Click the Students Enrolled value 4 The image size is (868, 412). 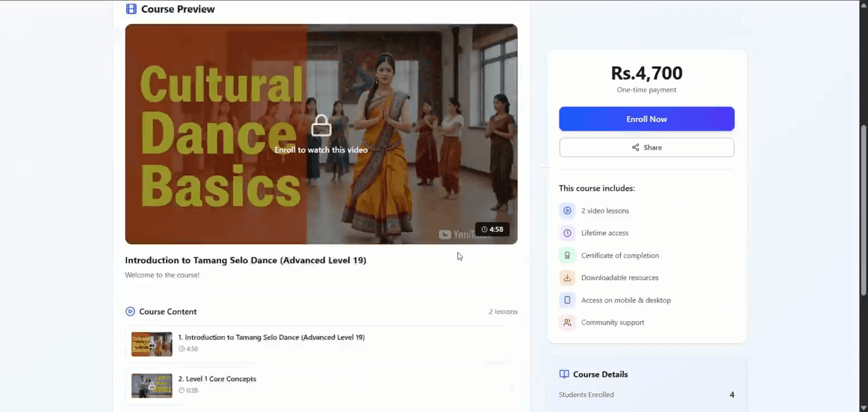tap(732, 395)
